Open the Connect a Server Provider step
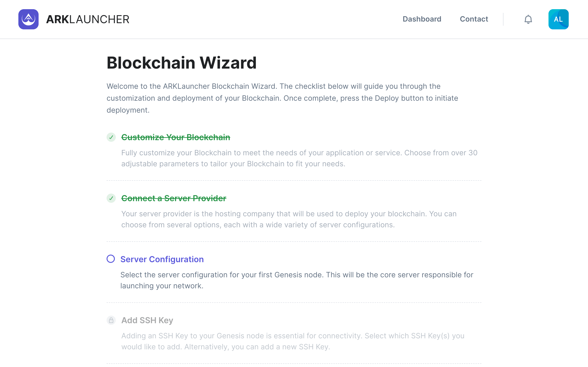Screen dimensions: 588x367 click(174, 198)
